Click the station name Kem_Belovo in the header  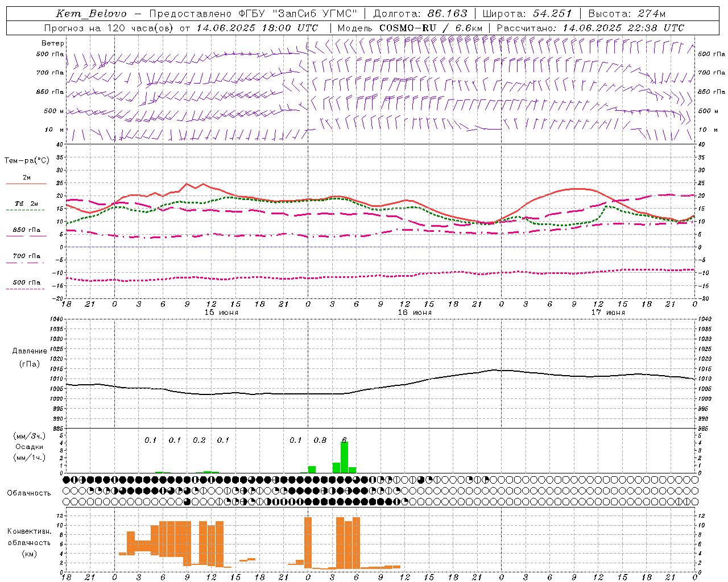click(92, 14)
